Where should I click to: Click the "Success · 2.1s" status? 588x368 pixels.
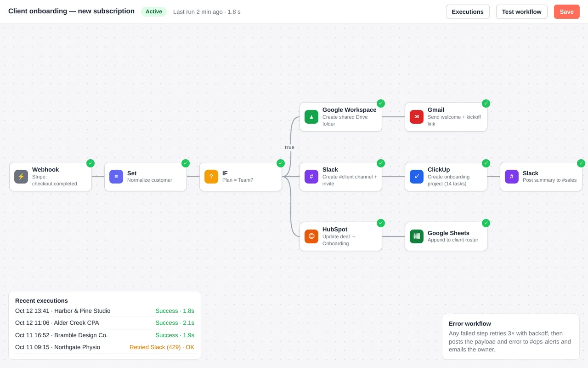coord(175,323)
